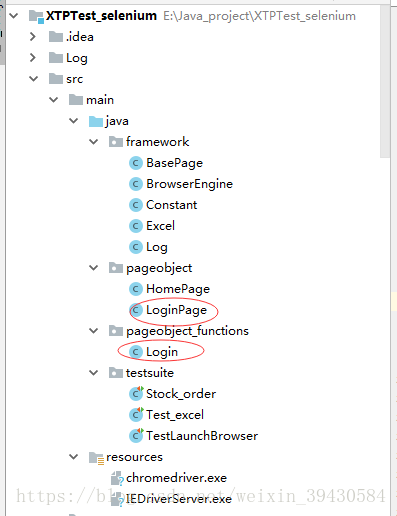The image size is (397, 516).
Task: Click the testsuite package icon
Action: click(x=116, y=373)
